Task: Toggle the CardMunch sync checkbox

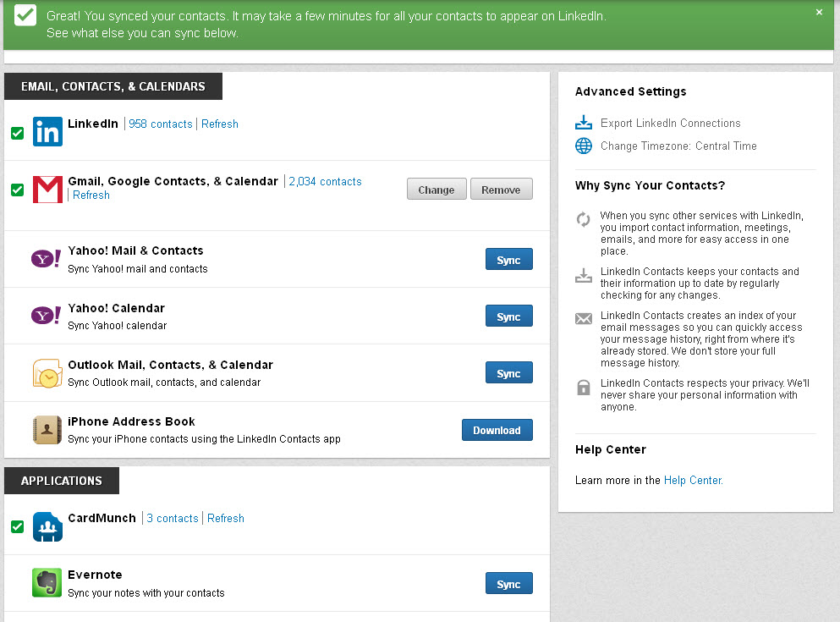Action: coord(17,526)
